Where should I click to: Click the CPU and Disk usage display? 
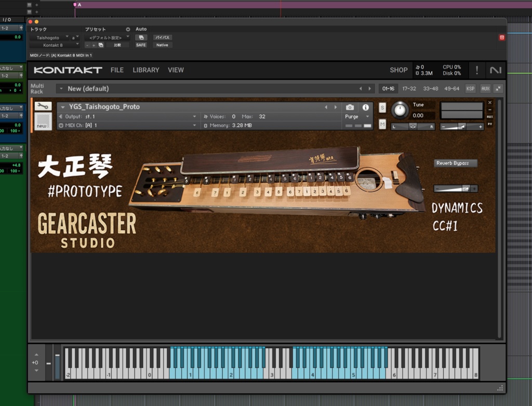pyautogui.click(x=451, y=70)
